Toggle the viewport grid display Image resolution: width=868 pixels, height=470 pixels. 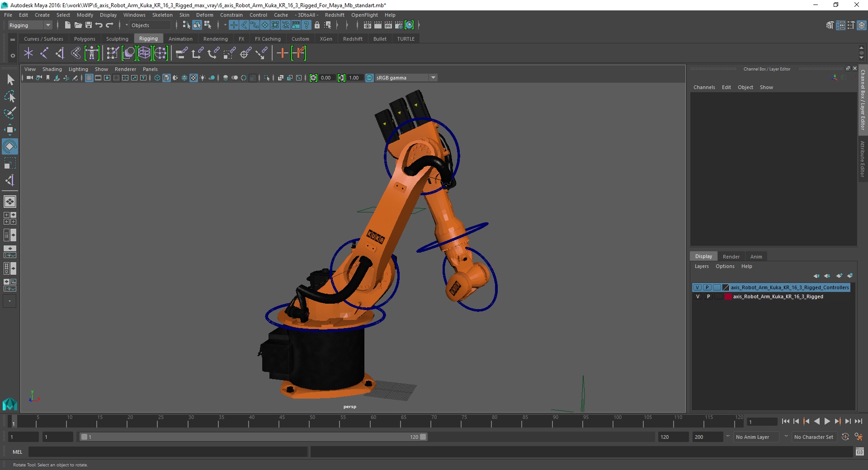[89, 78]
